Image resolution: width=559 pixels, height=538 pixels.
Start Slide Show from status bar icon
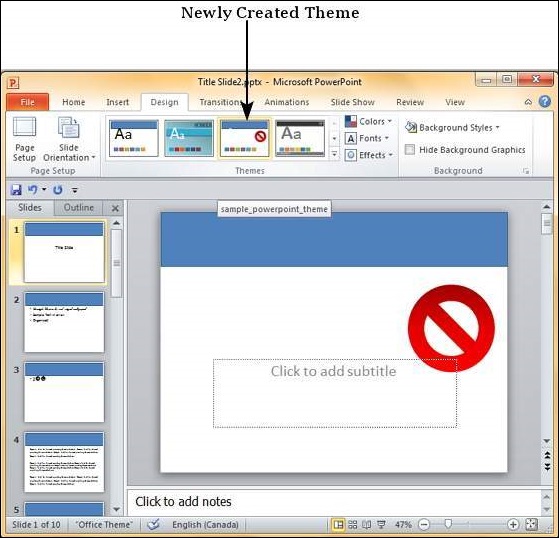click(381, 524)
